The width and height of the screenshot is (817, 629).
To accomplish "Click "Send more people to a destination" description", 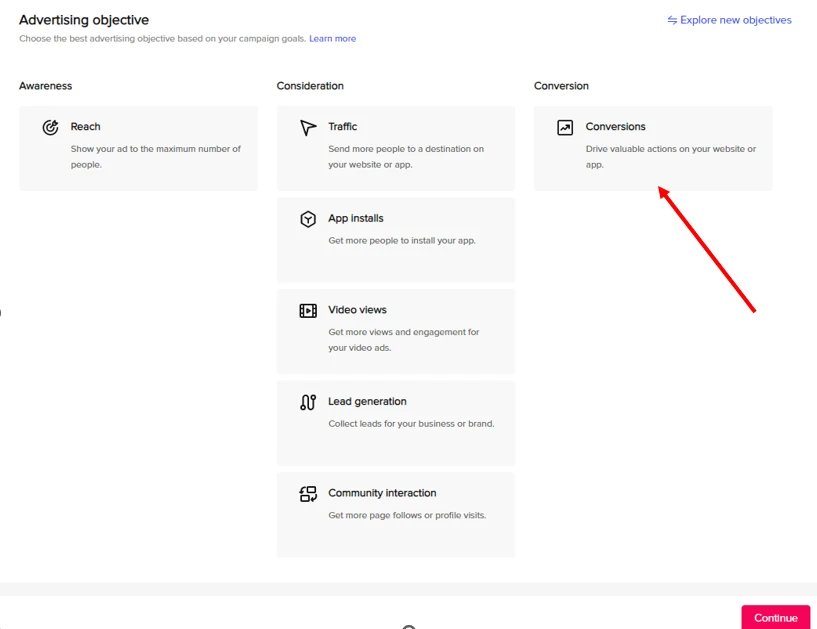I will pyautogui.click(x=406, y=156).
